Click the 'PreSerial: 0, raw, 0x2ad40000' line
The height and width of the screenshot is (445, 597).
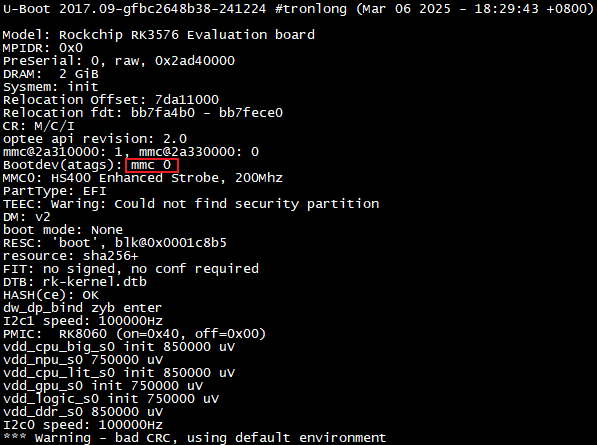click(119, 61)
